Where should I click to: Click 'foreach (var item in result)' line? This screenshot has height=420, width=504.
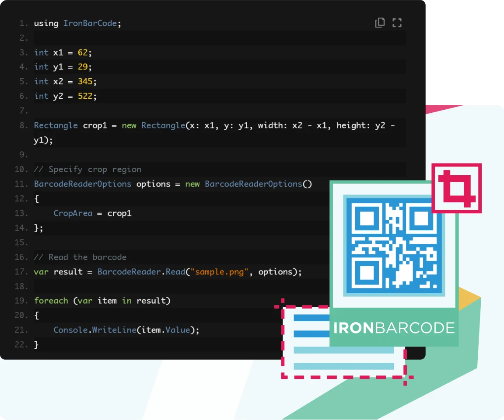(x=102, y=301)
